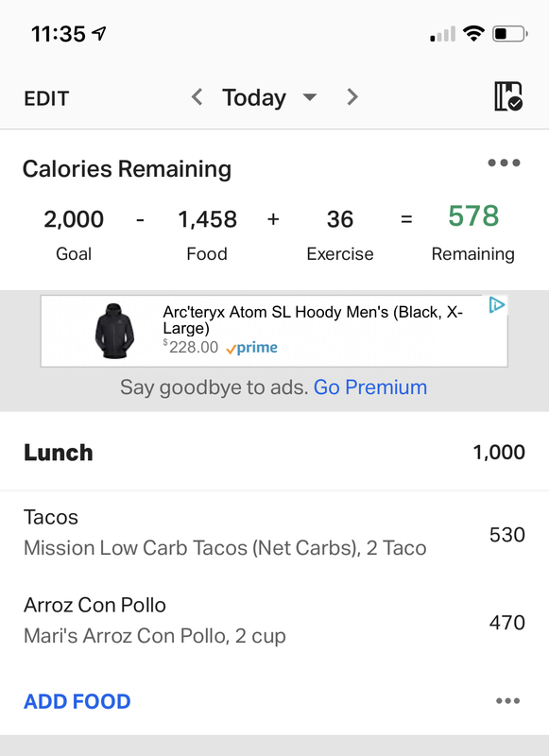Tap the Wi-Fi status icon
The height and width of the screenshot is (756, 549).
473,34
